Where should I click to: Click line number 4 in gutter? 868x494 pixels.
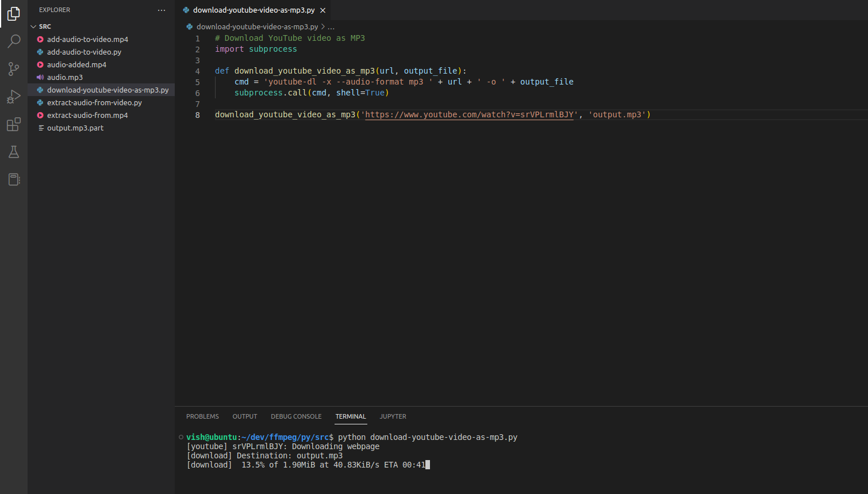(198, 71)
